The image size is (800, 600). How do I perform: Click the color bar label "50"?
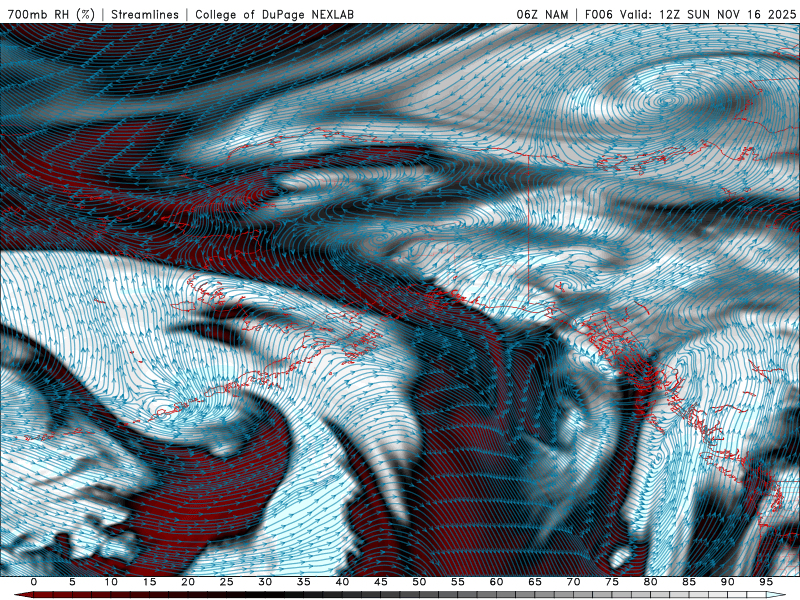419,582
